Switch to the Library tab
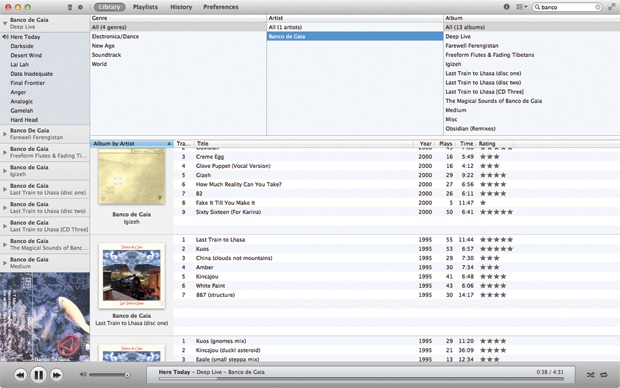Image resolution: width=620 pixels, height=388 pixels. 110,7
